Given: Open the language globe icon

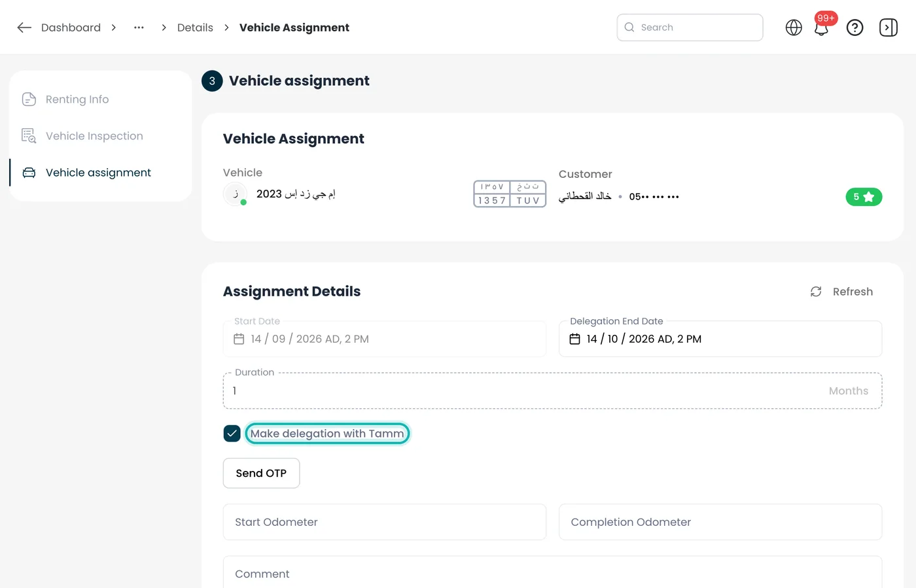Looking at the screenshot, I should pyautogui.click(x=794, y=27).
